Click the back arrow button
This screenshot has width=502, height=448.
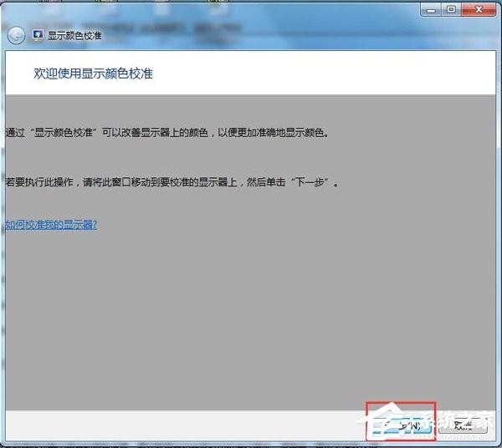coord(16,35)
